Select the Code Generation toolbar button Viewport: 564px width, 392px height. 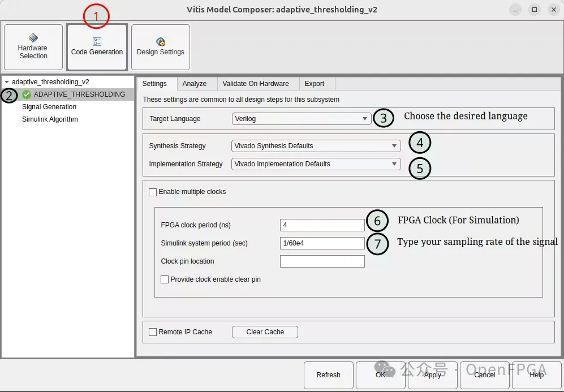pyautogui.click(x=97, y=47)
